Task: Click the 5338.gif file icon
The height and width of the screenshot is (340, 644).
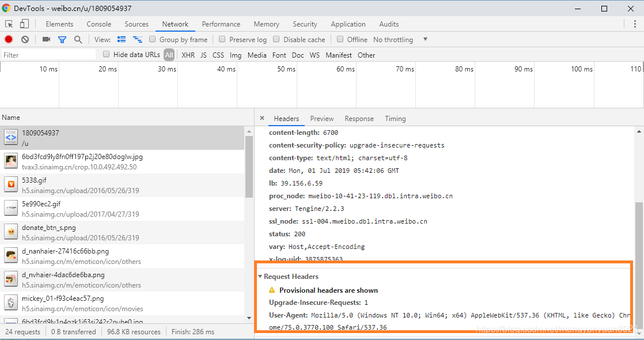Action: click(x=11, y=184)
